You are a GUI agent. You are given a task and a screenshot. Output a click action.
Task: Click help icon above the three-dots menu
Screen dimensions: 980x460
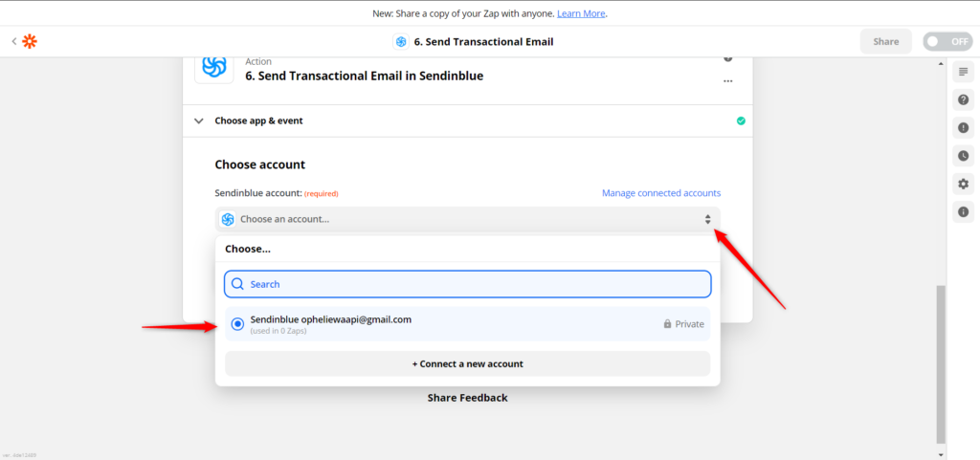click(727, 58)
